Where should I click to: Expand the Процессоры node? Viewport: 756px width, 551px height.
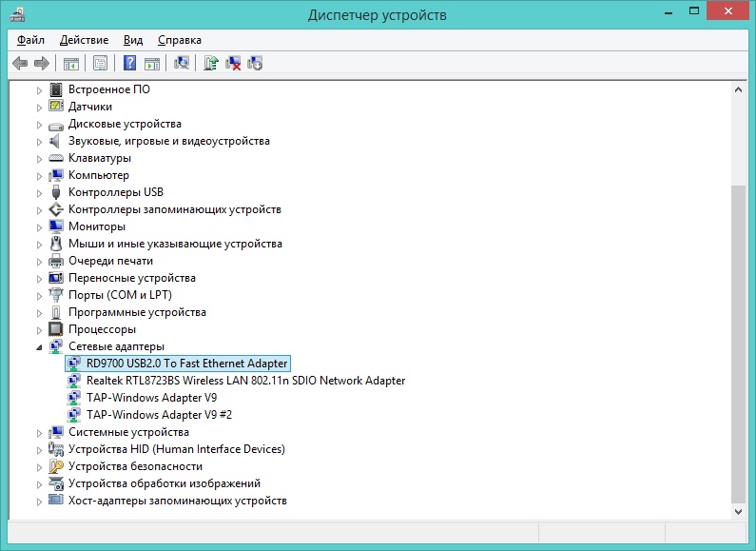point(40,330)
